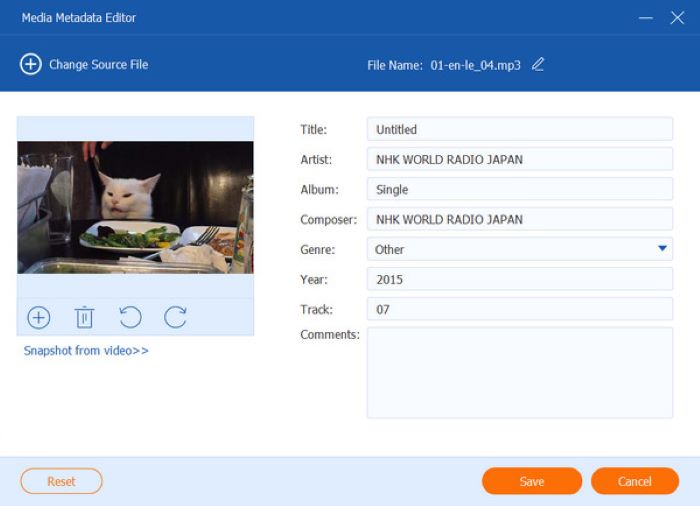Screen dimensions: 700x506
Task: Click the Album field containing Single
Action: [520, 189]
